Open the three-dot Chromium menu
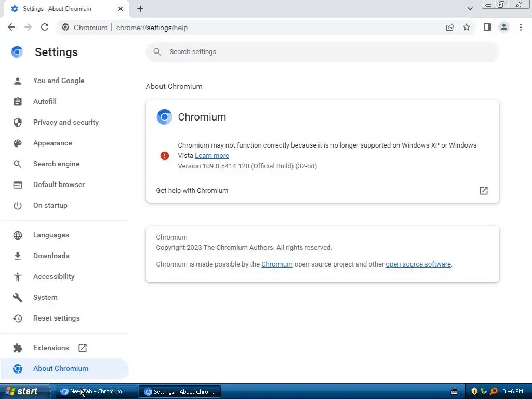 coord(521,28)
